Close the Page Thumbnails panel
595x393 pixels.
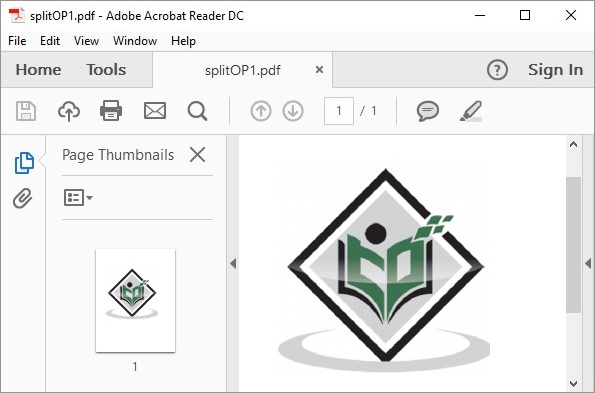197,155
